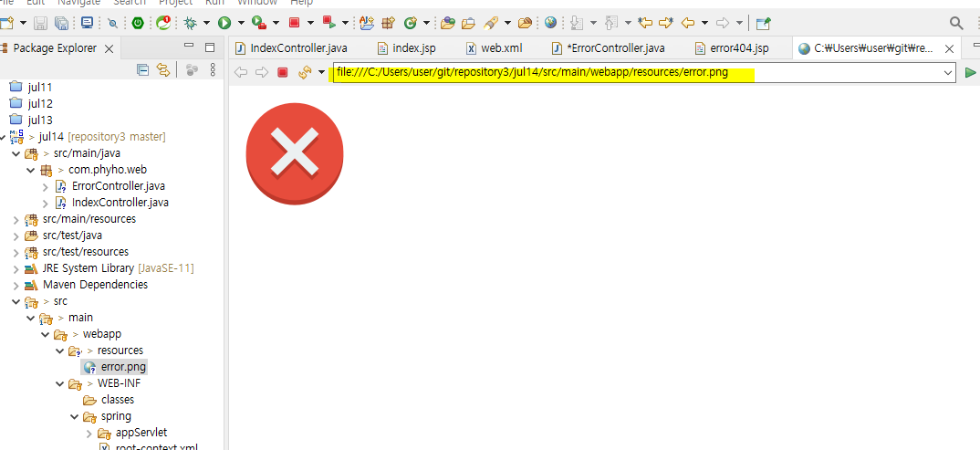Close the internal browser editor tab

coord(949,48)
